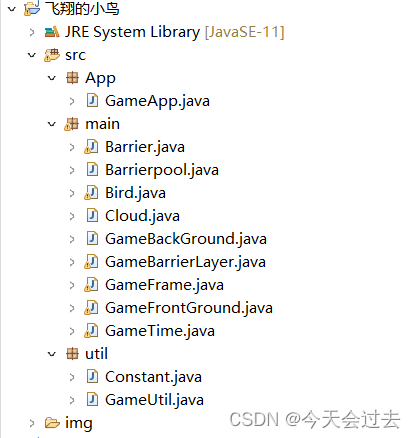Select the GameBarrierLayer.java label
This screenshot has width=416, height=438.
[x=185, y=263]
